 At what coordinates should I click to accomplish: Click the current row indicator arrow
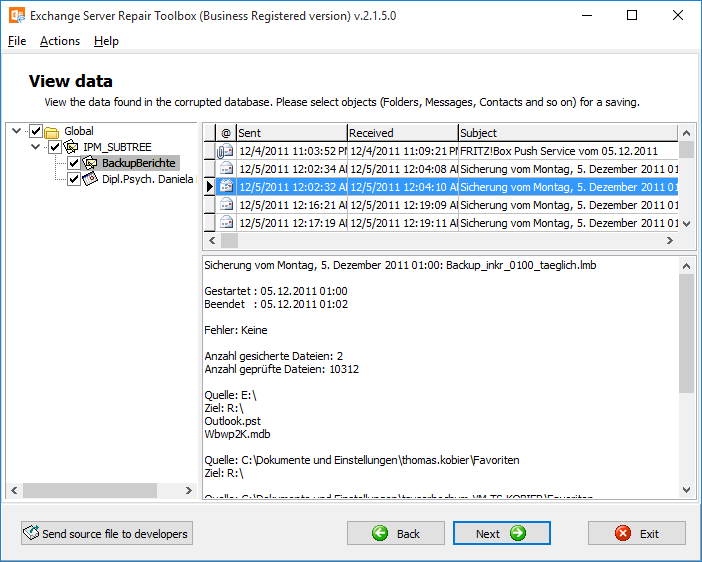click(210, 186)
